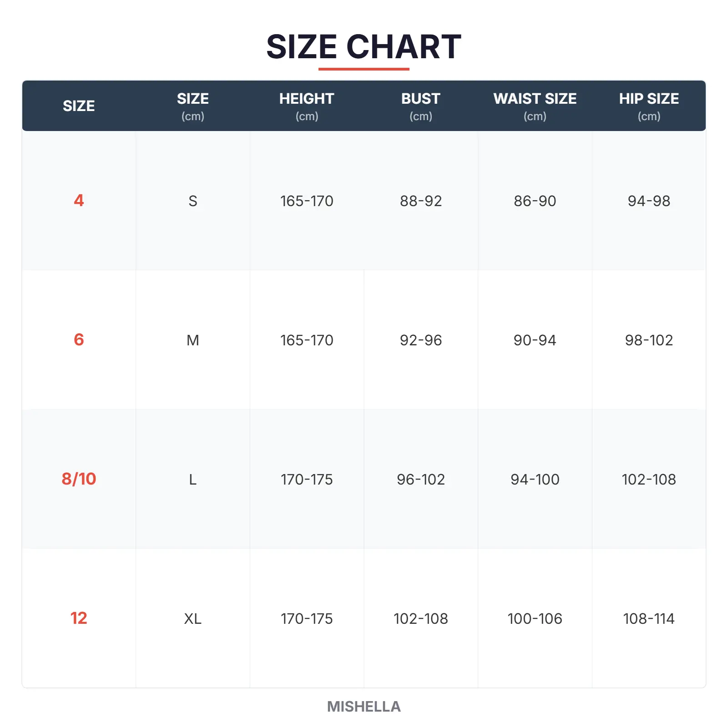Screen dimensions: 728x728
Task: Click the MISHELLA brand label
Action: coord(364,706)
